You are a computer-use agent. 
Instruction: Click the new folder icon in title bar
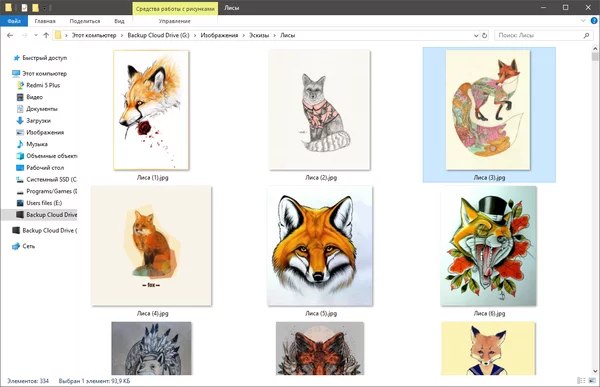[x=35, y=7]
